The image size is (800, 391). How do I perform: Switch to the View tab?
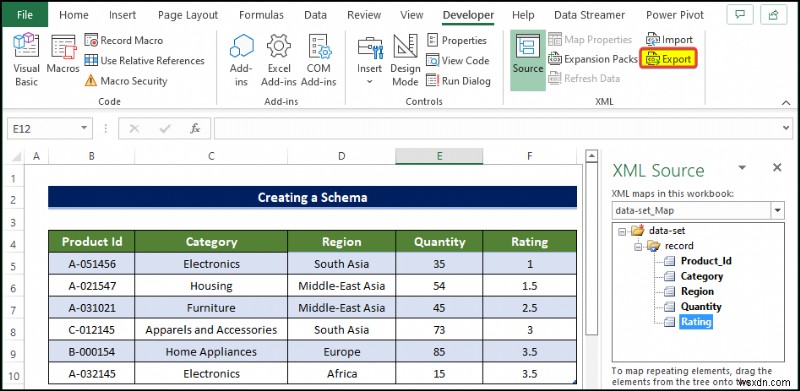[x=411, y=15]
